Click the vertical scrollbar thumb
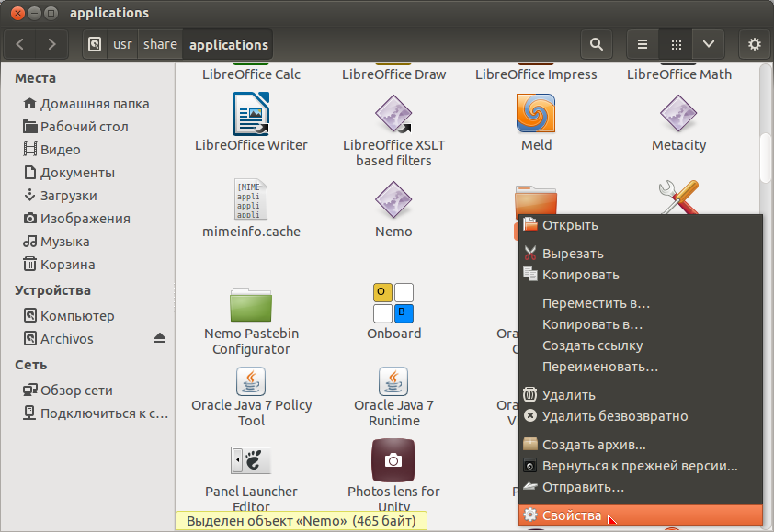This screenshot has width=774, height=532. point(765,158)
